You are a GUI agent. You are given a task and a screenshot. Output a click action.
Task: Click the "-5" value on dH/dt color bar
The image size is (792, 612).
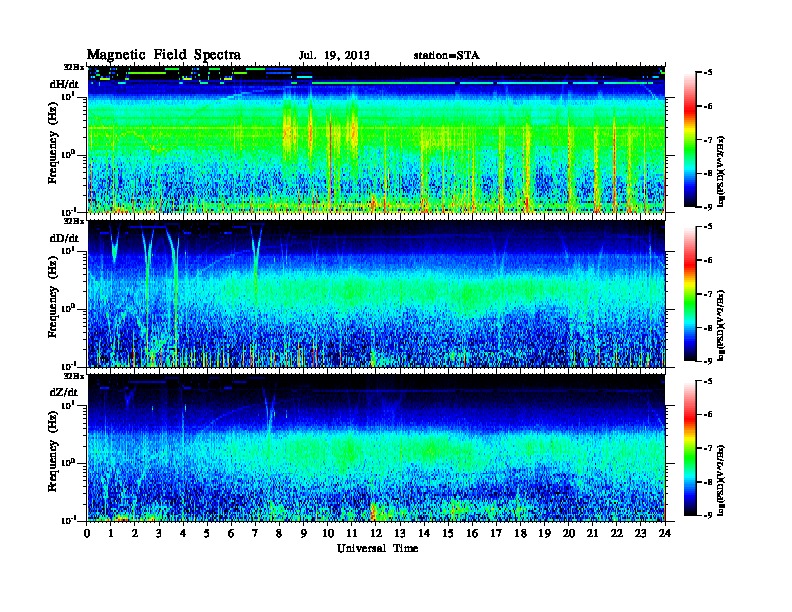[x=708, y=73]
